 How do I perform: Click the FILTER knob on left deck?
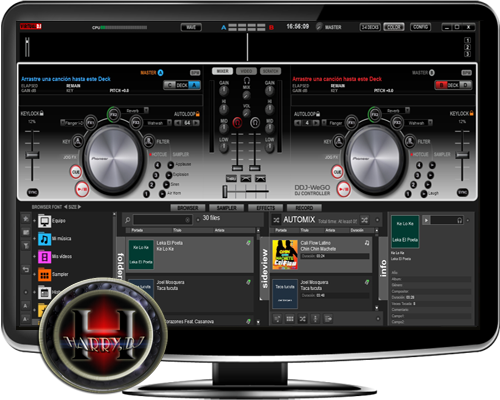pos(149,141)
